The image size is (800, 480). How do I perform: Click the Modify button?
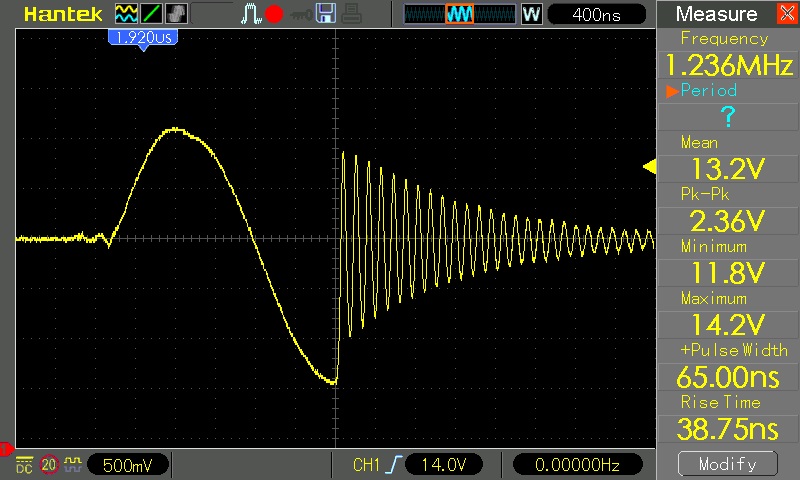[728, 464]
